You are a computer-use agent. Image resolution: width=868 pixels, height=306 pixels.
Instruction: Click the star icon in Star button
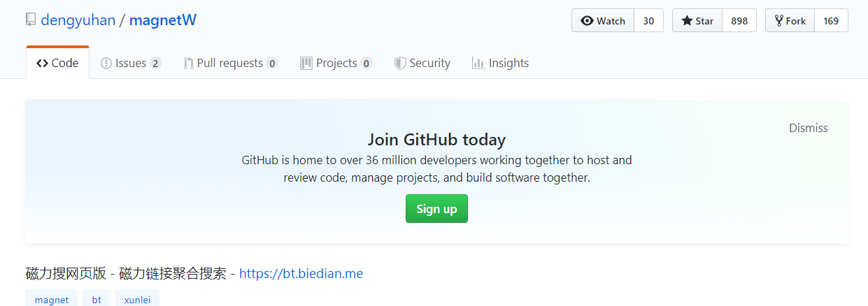click(687, 21)
